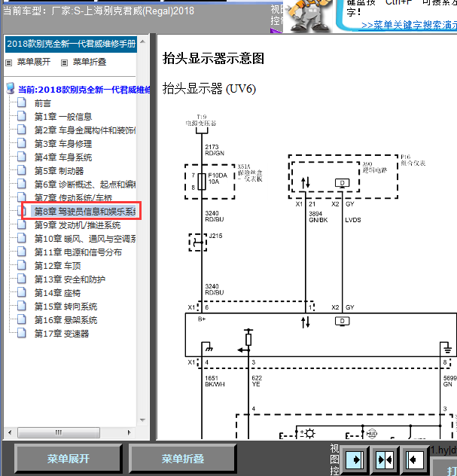Image resolution: width=457 pixels, height=476 pixels.
Task: Open 第2章 车身金属构件和装饰 chapter
Action: [x=85, y=130]
